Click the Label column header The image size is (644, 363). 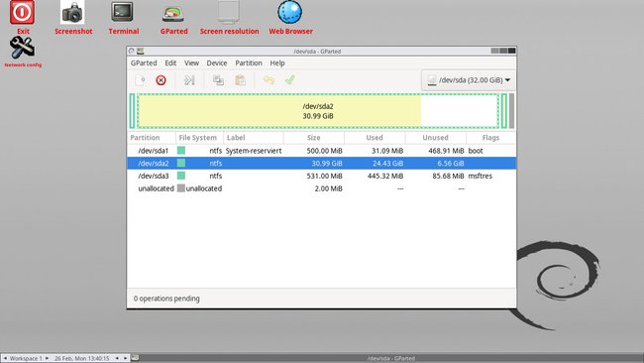[x=254, y=138]
